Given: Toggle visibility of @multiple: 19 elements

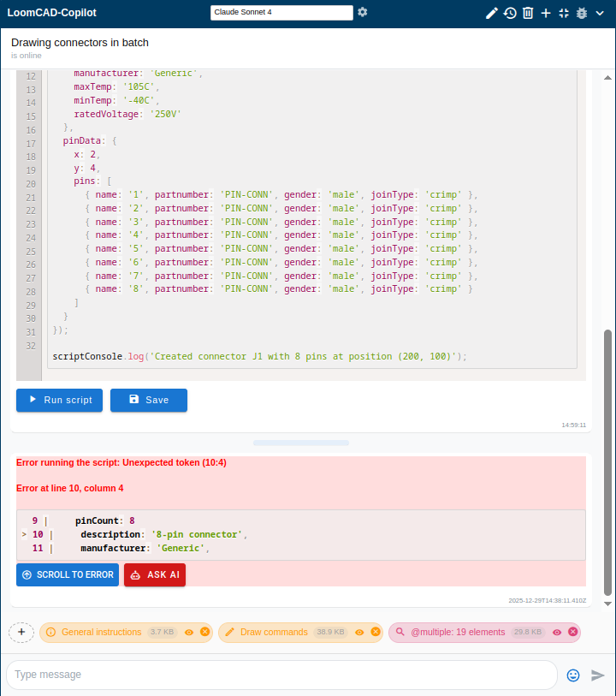Looking at the screenshot, I should click(557, 633).
